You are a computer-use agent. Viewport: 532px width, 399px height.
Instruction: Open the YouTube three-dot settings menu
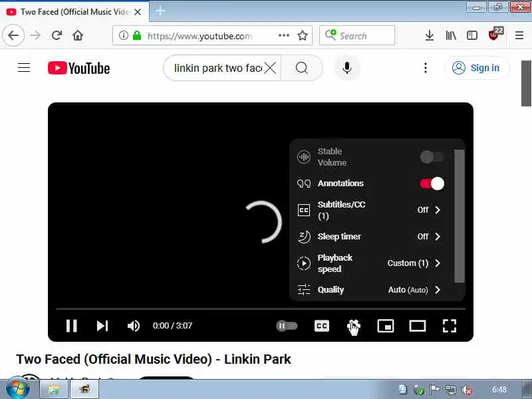coord(425,68)
